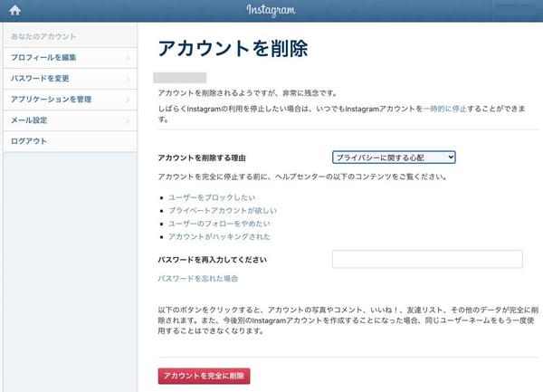The image size is (543, 392).
Task: Click the chevron beside メール設定
Action: pos(129,120)
